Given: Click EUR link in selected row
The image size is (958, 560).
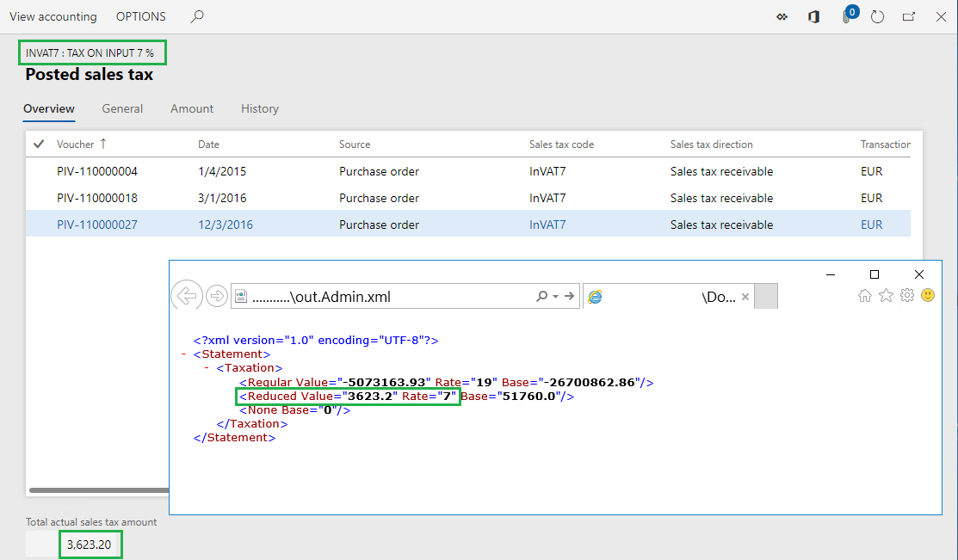Looking at the screenshot, I should (871, 225).
